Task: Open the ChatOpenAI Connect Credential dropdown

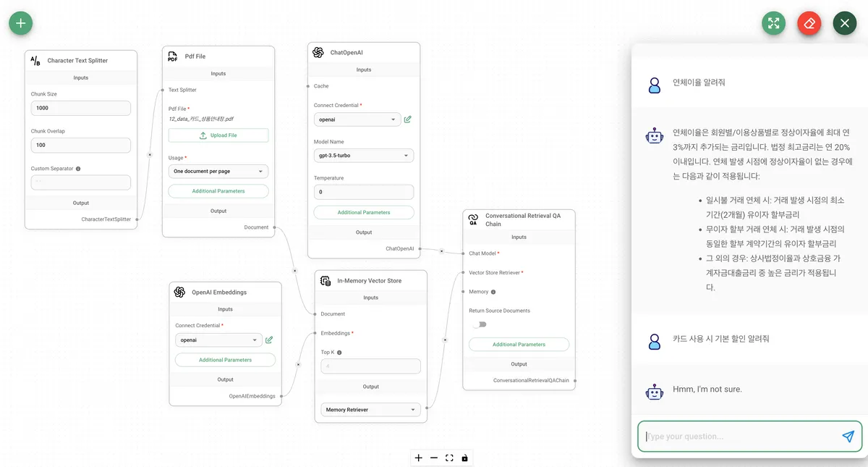Action: click(x=357, y=119)
